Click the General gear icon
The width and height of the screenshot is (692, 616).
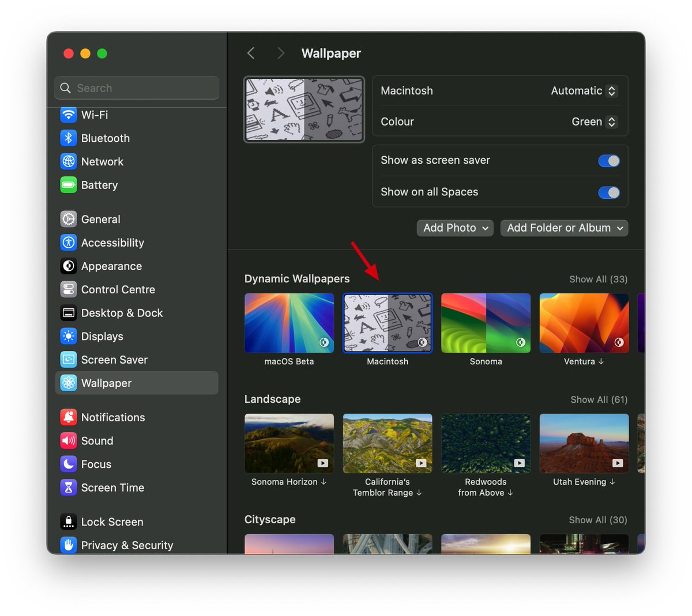pos(69,220)
